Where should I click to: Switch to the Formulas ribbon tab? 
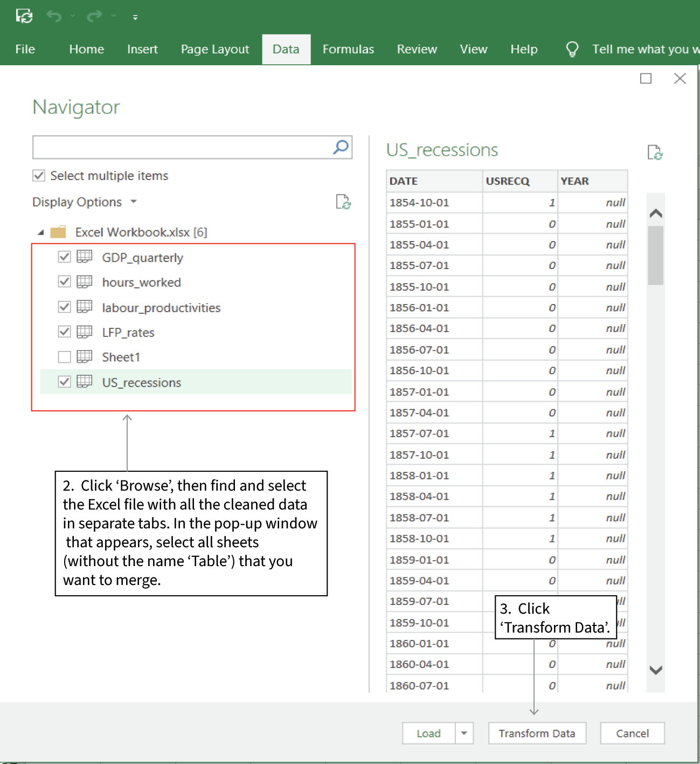348,49
